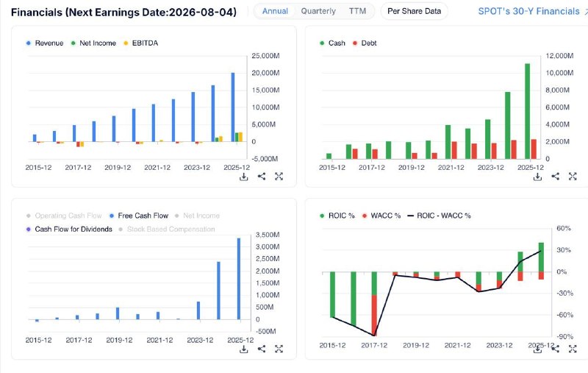Toggle the Revenue legend series
588x373 pixels.
(x=45, y=43)
